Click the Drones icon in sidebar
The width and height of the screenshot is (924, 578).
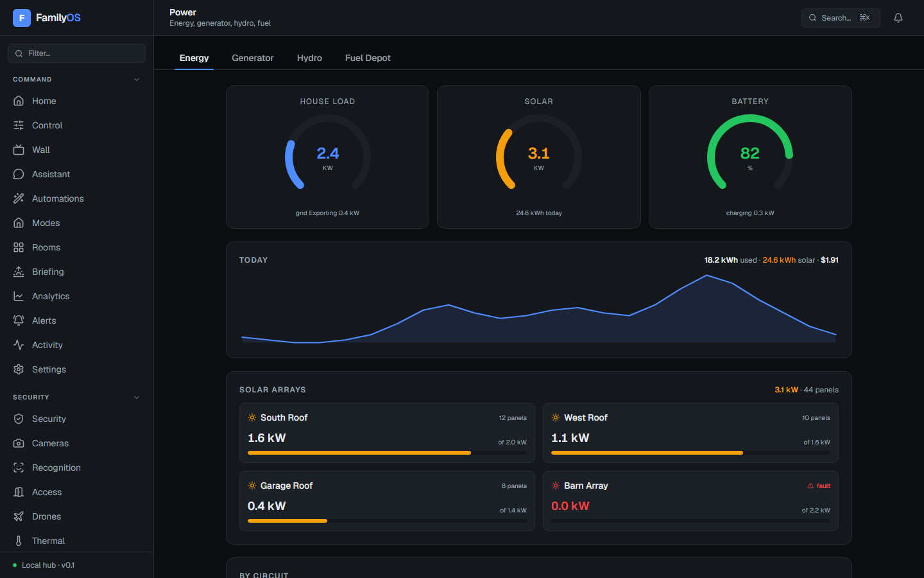pos(19,516)
